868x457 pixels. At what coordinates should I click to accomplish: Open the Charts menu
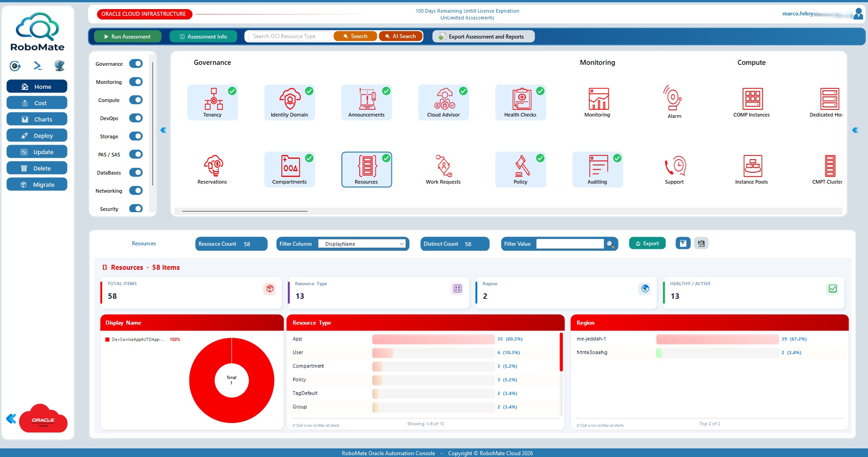point(37,119)
